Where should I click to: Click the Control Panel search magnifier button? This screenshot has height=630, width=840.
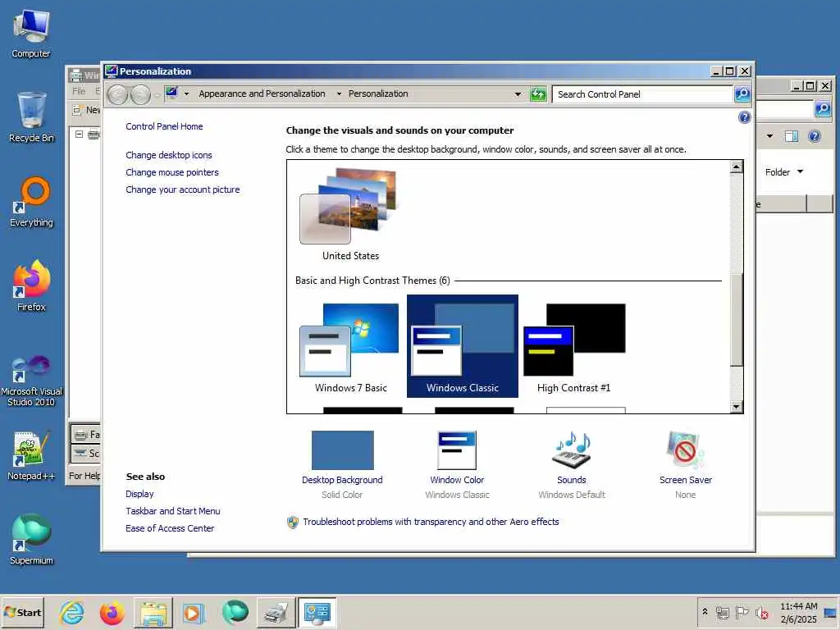[742, 94]
